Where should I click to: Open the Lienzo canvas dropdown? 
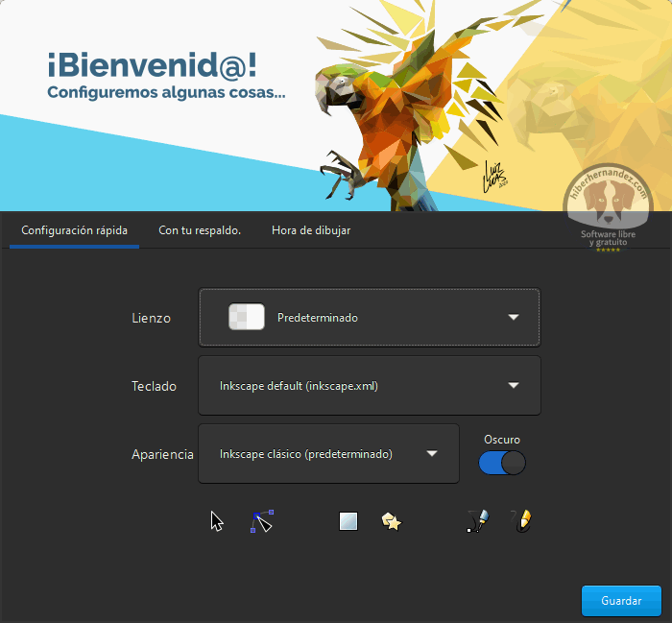(x=369, y=317)
